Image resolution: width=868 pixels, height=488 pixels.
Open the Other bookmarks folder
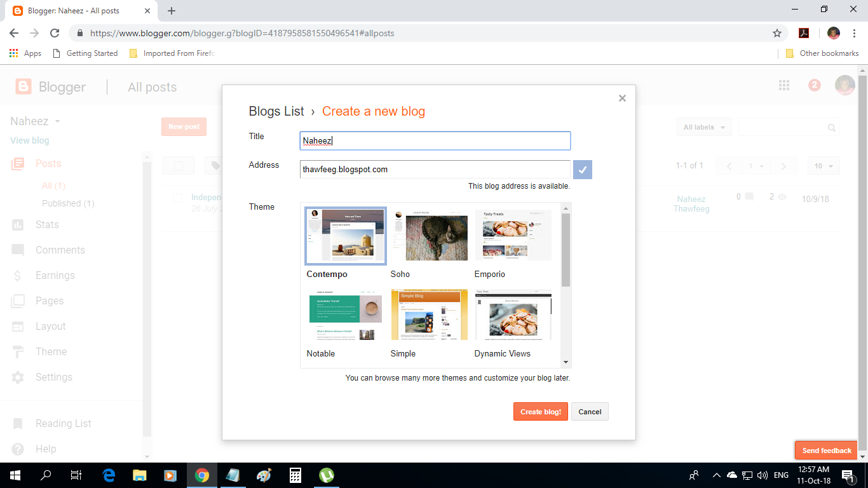tap(822, 53)
